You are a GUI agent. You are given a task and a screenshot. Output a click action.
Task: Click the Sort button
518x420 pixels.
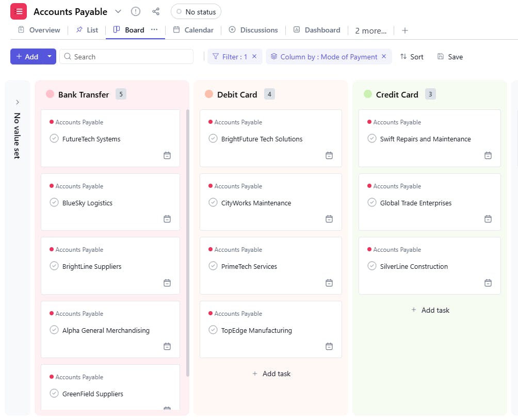[x=412, y=57]
